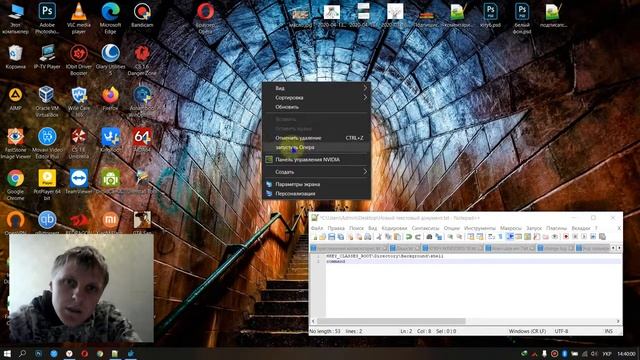Launch Google Chrome desktop shortcut
Image resolution: width=640 pixels, height=360 pixels.
(x=16, y=185)
